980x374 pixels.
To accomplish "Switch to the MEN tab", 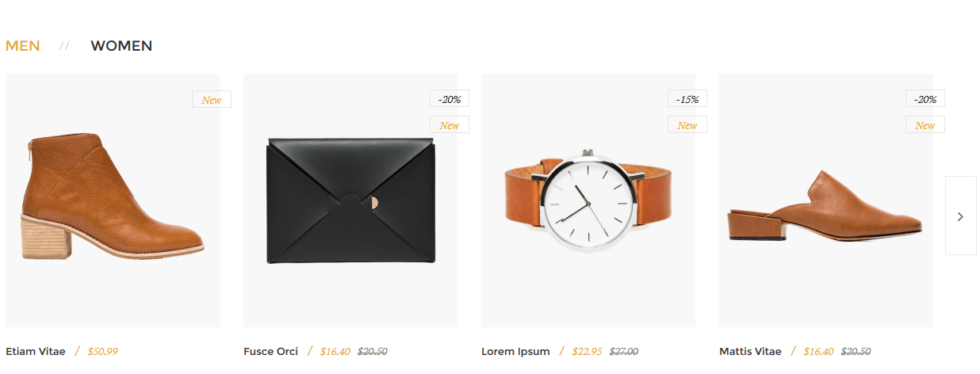I will point(23,46).
